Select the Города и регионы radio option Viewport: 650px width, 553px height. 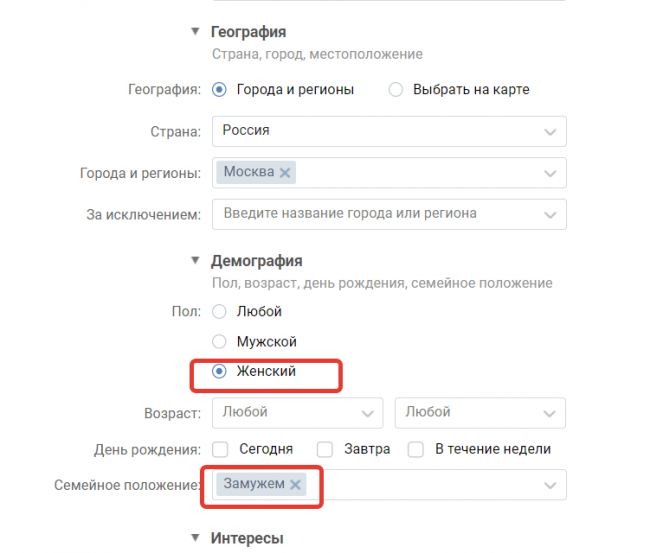coord(220,89)
